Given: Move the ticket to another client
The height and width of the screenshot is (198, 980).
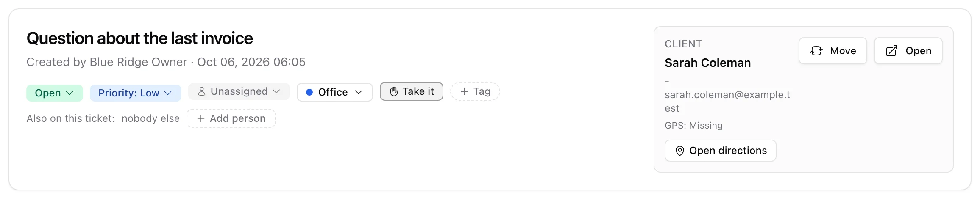Looking at the screenshot, I should click(833, 51).
